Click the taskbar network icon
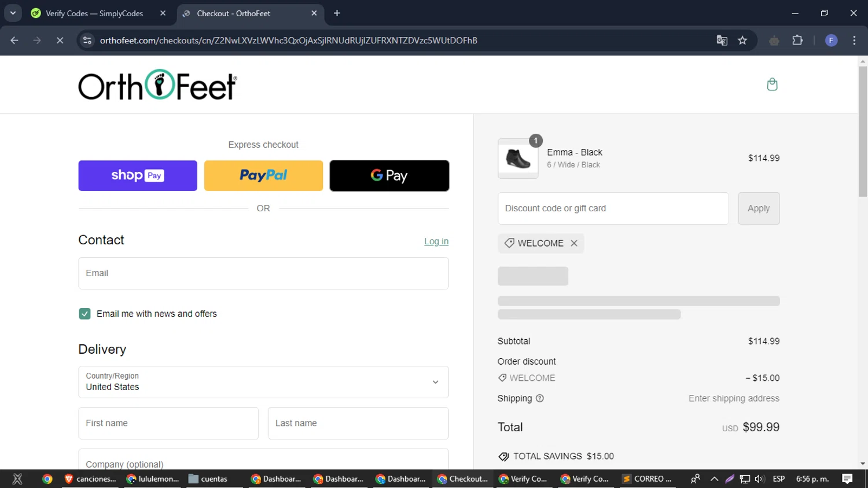 745,479
